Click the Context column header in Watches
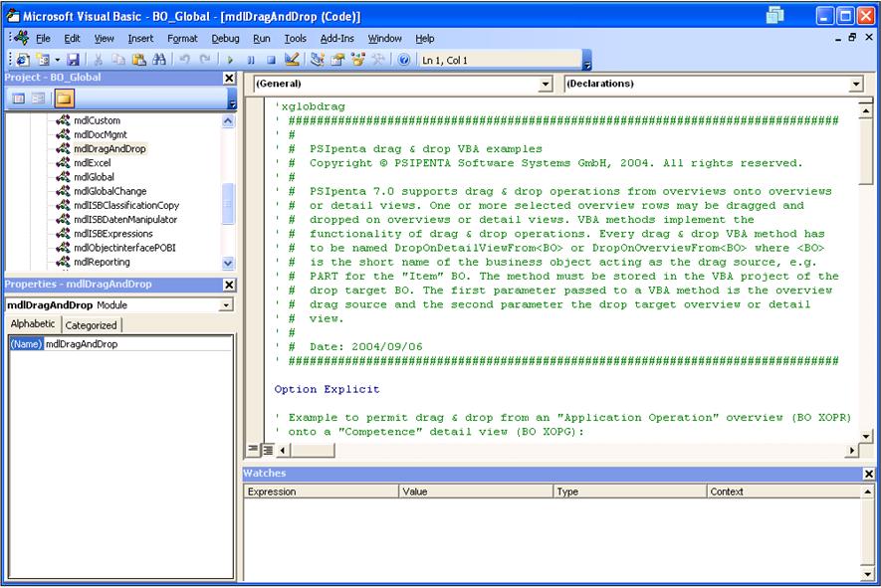881x588 pixels. point(783,491)
